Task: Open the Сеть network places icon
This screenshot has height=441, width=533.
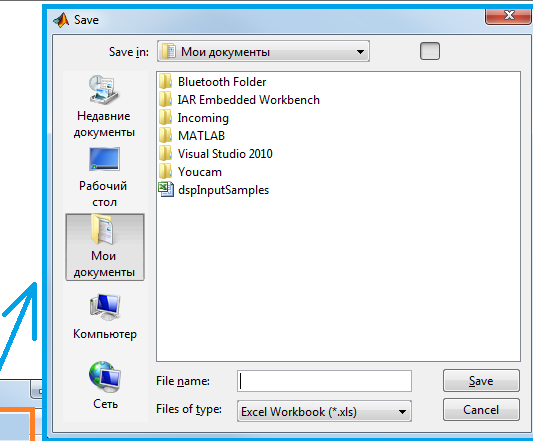Action: pos(105,385)
